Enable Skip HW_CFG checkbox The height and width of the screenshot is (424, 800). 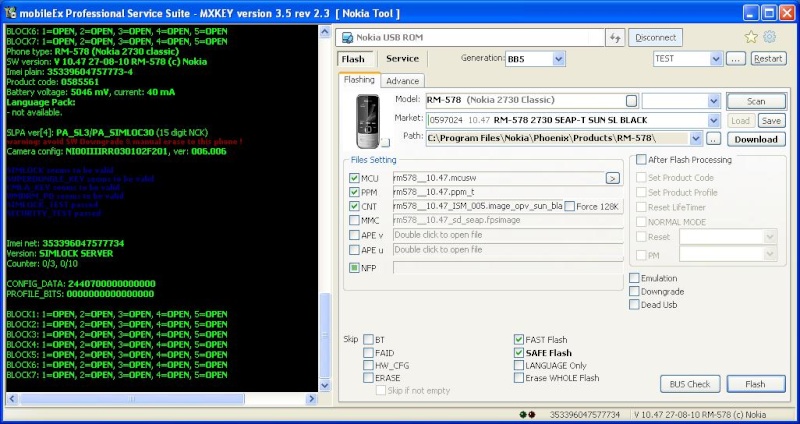[368, 365]
